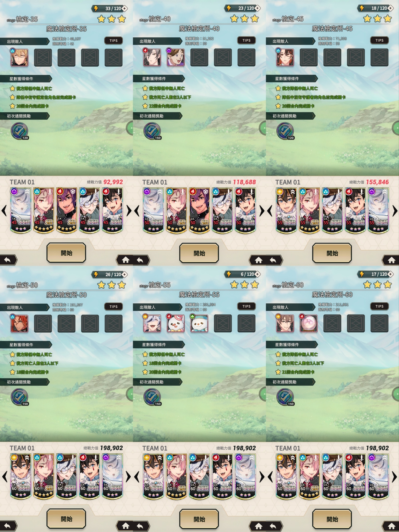Image resolution: width=399 pixels, height=532 pixels.
Task: Start stage 檢定-45 with 開始 button
Action: [x=332, y=253]
